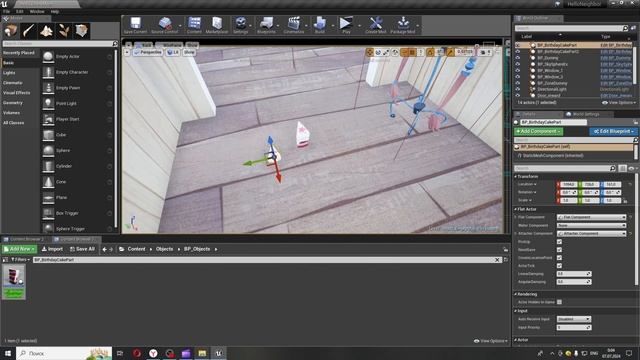640x360 pixels.
Task: Click the Import button in Content Browser
Action: pyautogui.click(x=52, y=249)
